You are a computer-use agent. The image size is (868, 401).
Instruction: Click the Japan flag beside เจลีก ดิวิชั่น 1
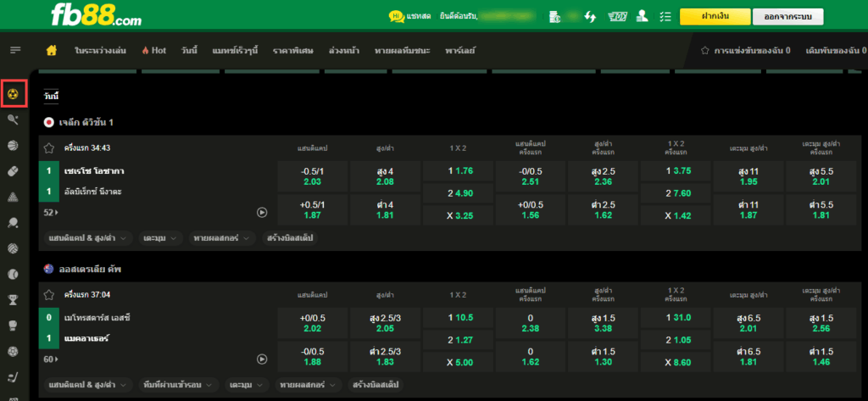click(49, 122)
